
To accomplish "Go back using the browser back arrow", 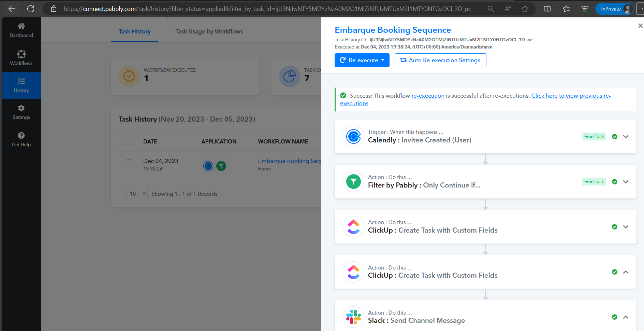I will (x=12, y=9).
